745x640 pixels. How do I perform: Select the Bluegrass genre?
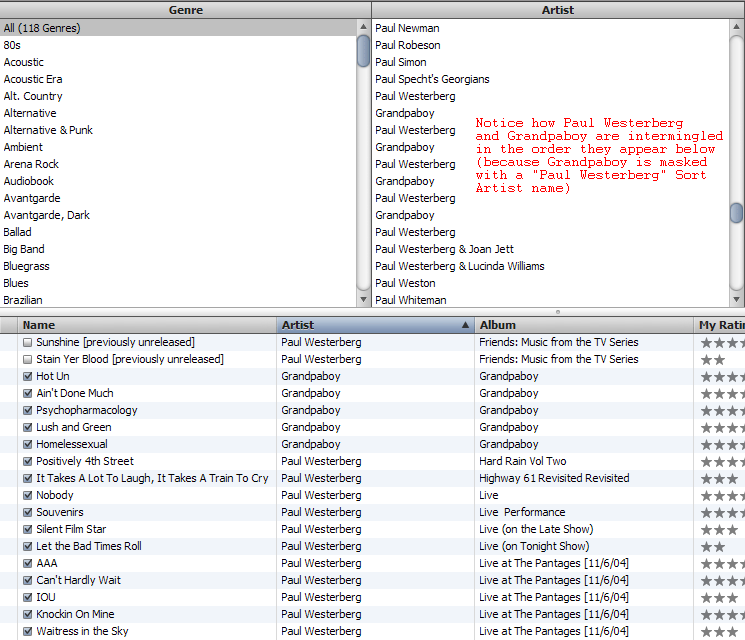[178, 266]
